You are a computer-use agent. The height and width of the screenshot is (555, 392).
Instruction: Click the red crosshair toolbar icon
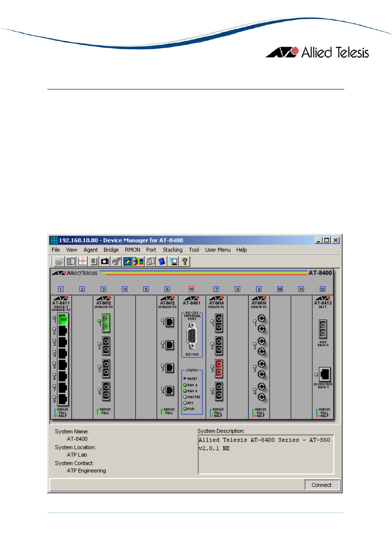point(82,261)
